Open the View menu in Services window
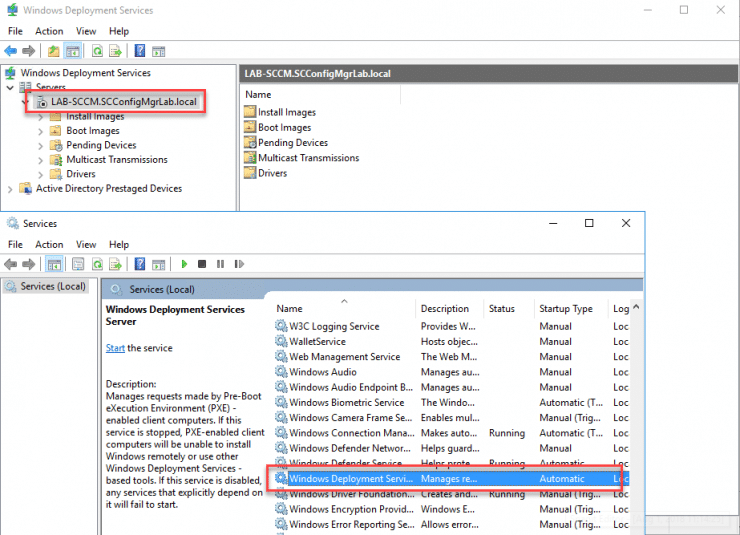740x535 pixels. pyautogui.click(x=86, y=244)
